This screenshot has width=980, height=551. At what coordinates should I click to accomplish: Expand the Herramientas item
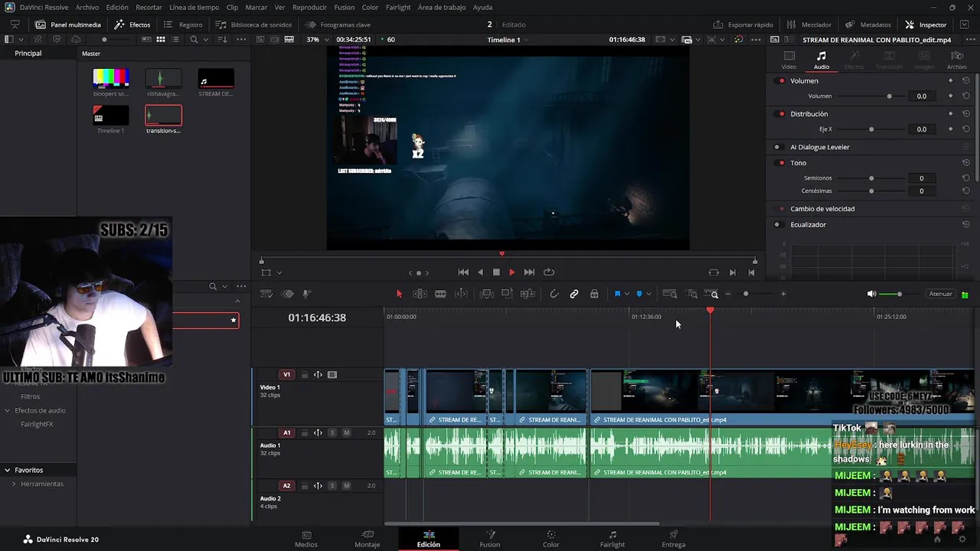(x=14, y=484)
